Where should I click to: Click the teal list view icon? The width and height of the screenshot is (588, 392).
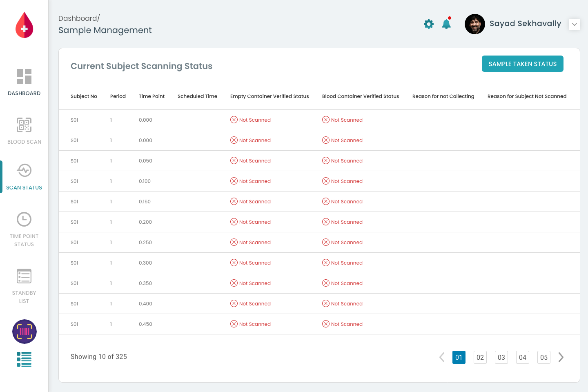click(x=24, y=359)
